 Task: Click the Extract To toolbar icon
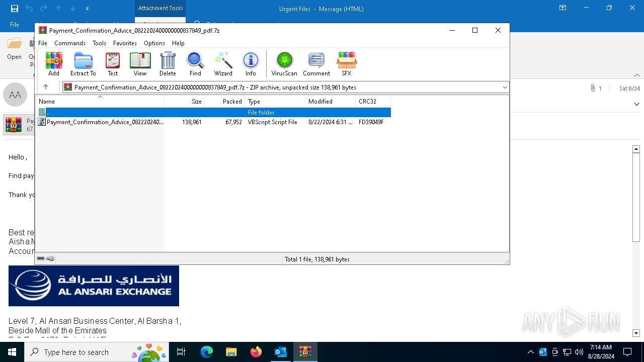coord(83,64)
